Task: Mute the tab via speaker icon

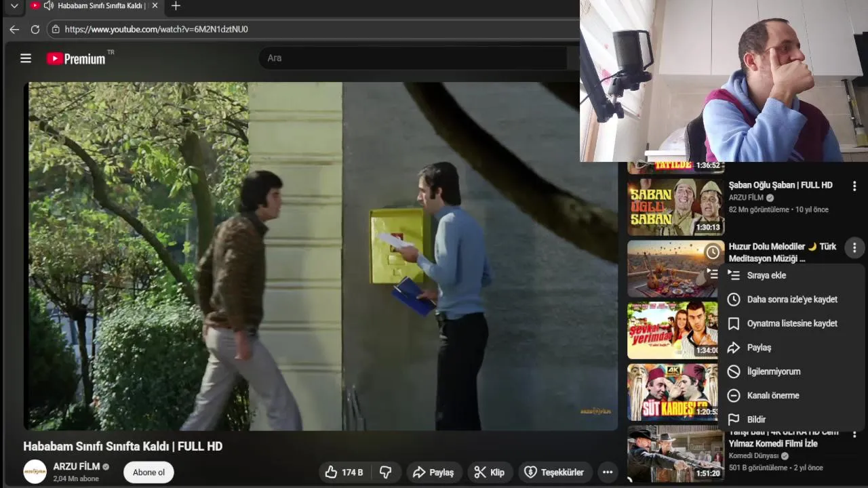Action: (49, 6)
